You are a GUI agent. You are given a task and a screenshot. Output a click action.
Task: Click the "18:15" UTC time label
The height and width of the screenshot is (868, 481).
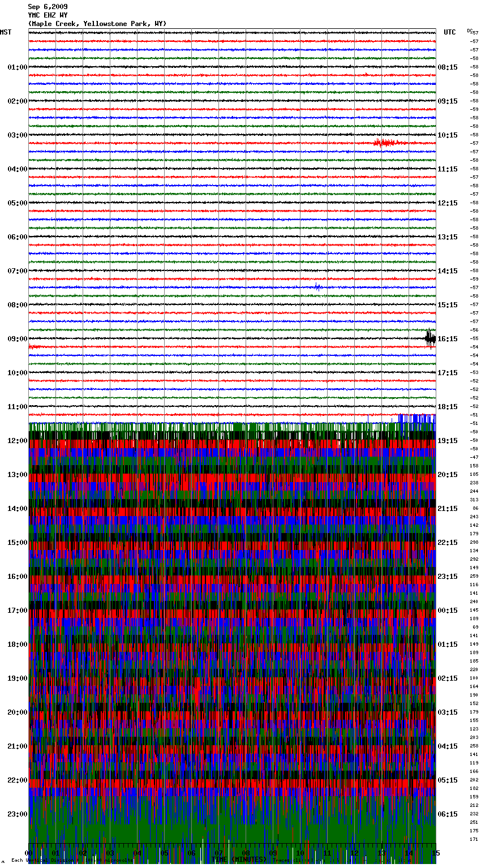coord(448,407)
